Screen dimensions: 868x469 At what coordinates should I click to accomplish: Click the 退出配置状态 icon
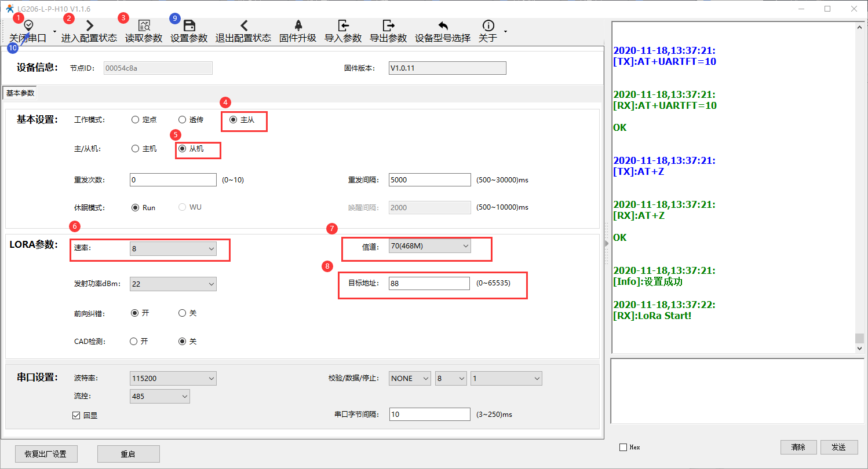point(243,26)
